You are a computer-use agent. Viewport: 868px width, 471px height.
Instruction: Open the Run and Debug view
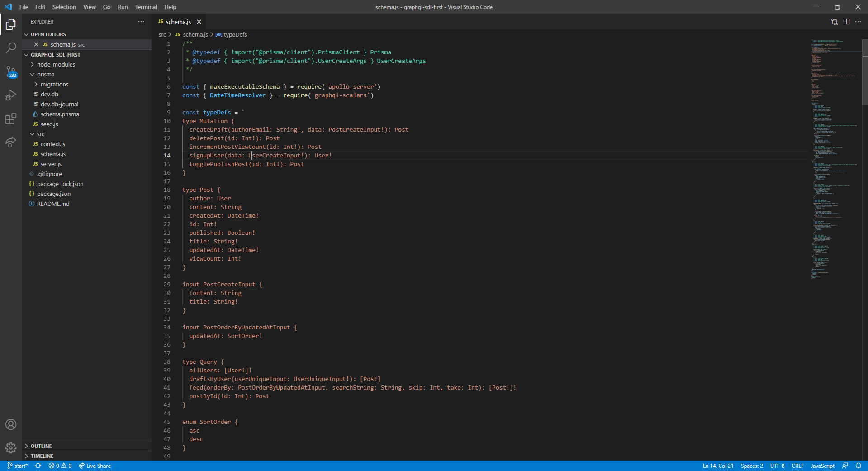[x=11, y=95]
